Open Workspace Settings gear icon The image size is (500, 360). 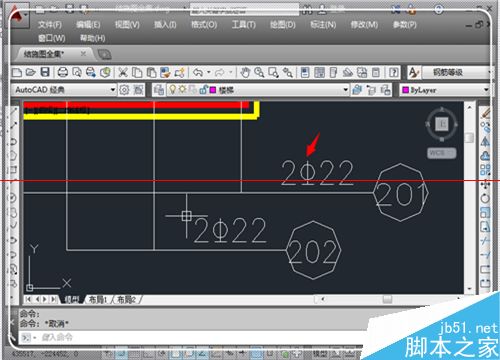124,90
